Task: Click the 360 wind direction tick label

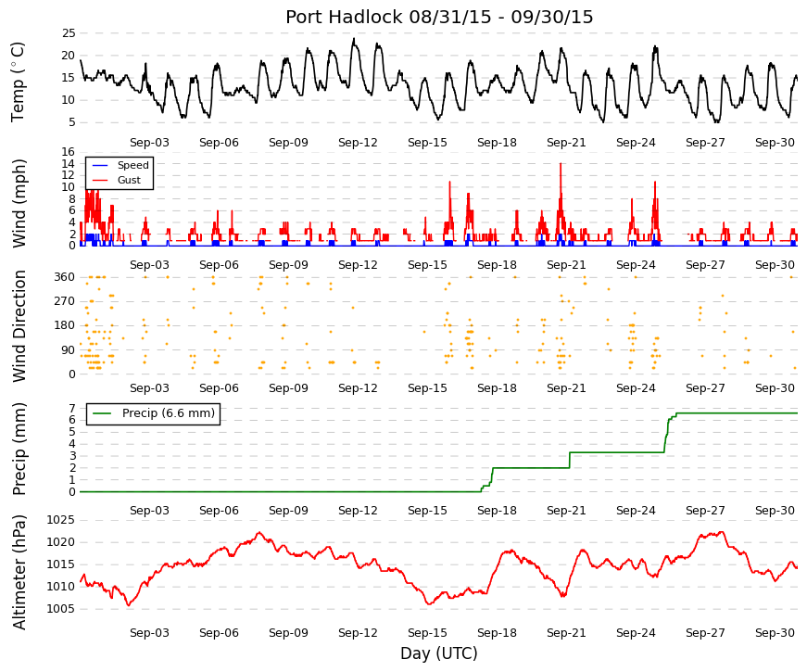Action: (x=65, y=277)
